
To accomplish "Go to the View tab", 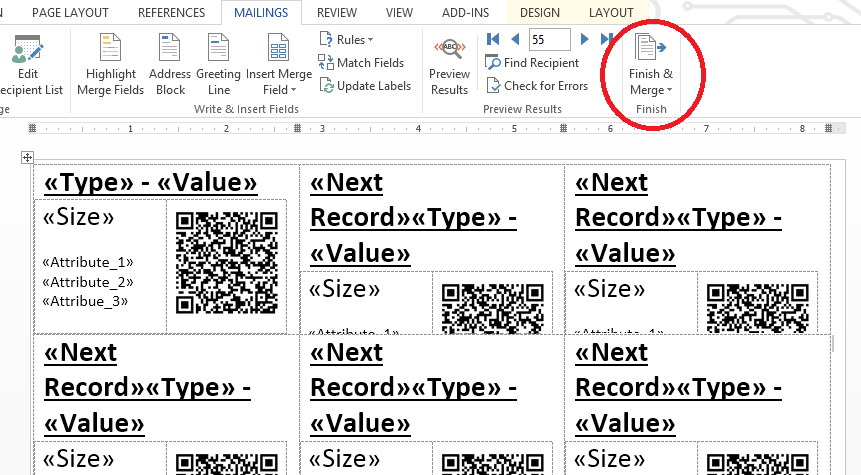I will point(399,13).
